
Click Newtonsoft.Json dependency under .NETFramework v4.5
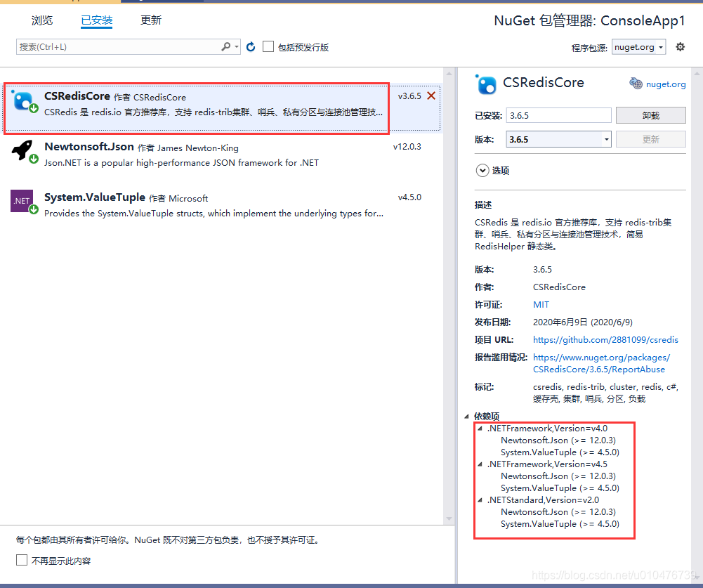tap(558, 476)
